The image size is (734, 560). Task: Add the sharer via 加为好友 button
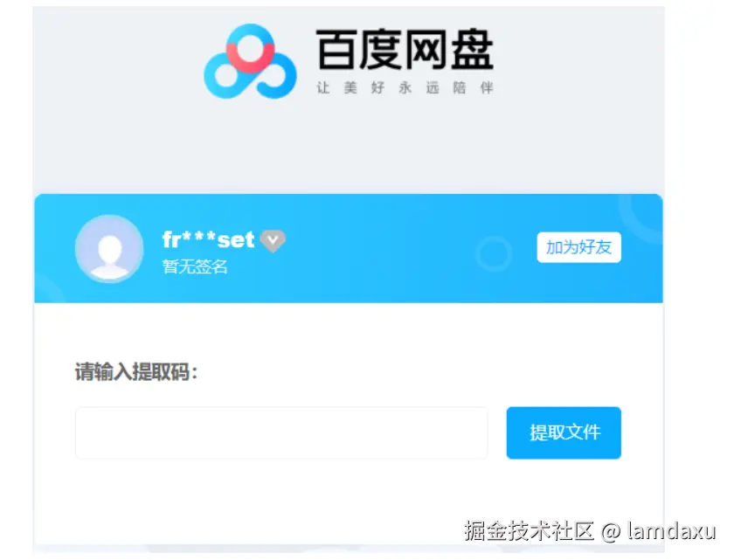pos(578,247)
